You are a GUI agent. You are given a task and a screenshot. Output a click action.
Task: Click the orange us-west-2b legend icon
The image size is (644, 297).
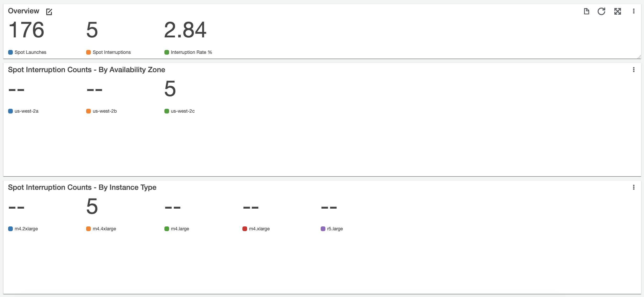coord(88,111)
